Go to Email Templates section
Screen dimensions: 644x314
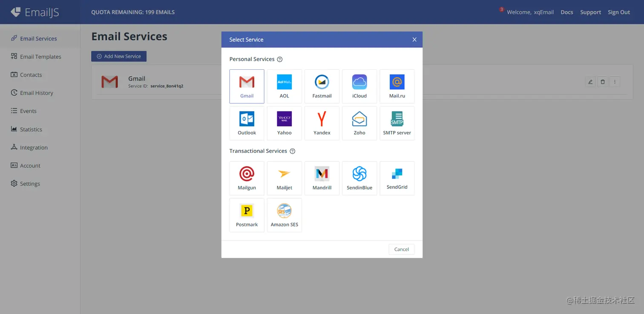click(x=40, y=57)
